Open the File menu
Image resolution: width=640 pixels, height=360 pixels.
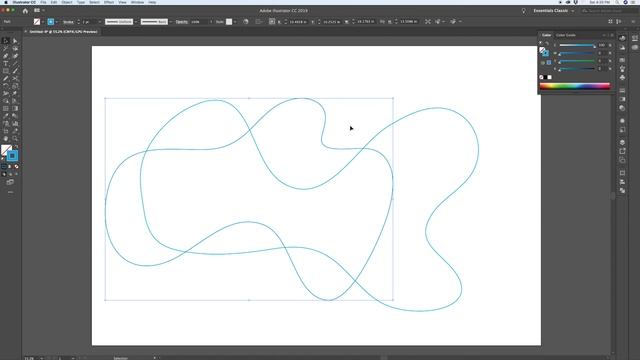coord(43,2)
